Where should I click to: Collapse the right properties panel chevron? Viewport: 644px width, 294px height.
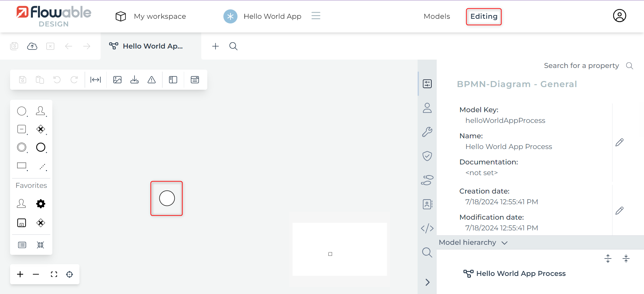coord(427,282)
